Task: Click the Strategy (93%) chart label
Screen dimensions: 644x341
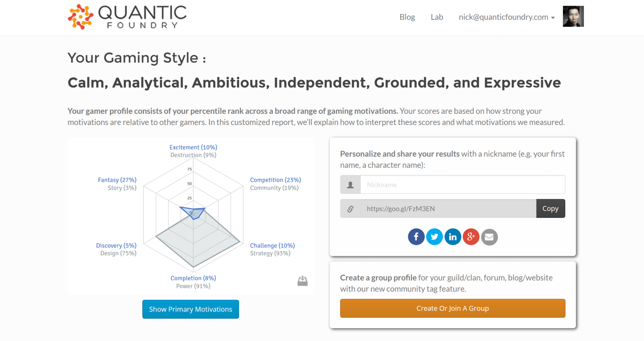Action: [x=270, y=253]
